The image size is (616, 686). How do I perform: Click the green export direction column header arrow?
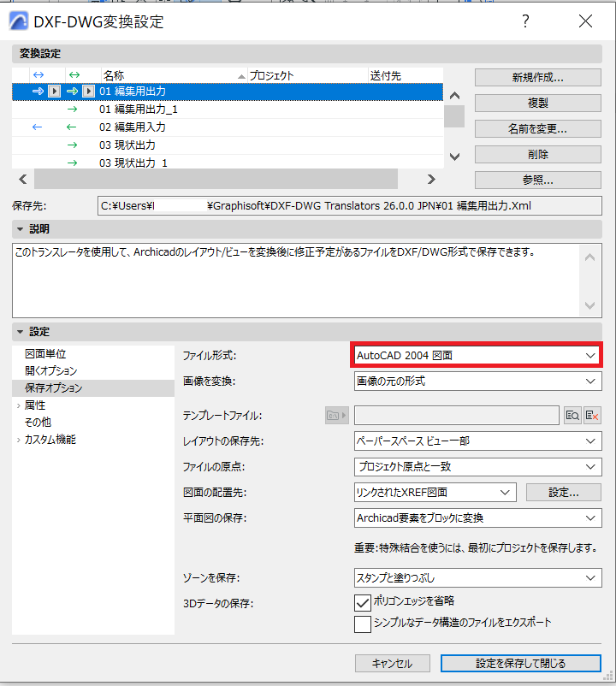pyautogui.click(x=74, y=75)
